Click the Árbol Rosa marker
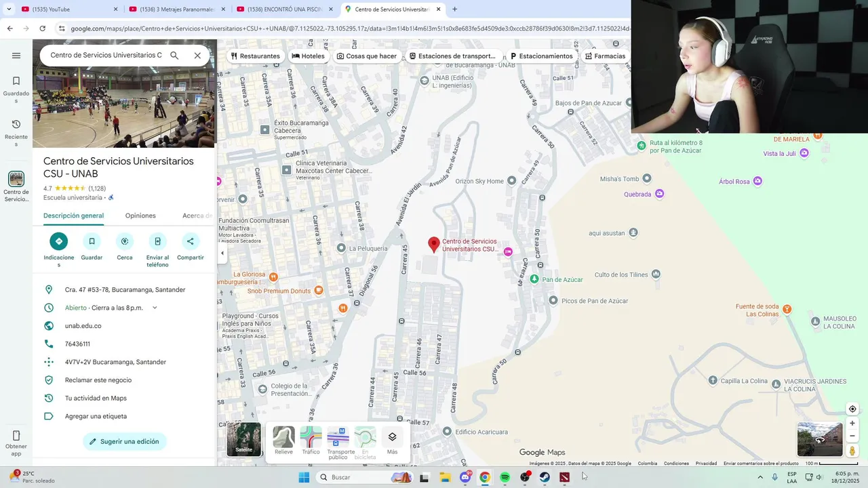The width and height of the screenshot is (868, 488). point(758,181)
